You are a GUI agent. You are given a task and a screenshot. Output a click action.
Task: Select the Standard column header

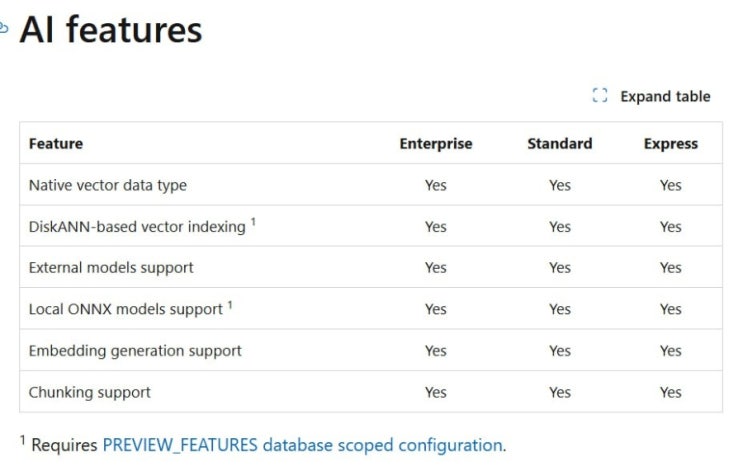point(560,144)
